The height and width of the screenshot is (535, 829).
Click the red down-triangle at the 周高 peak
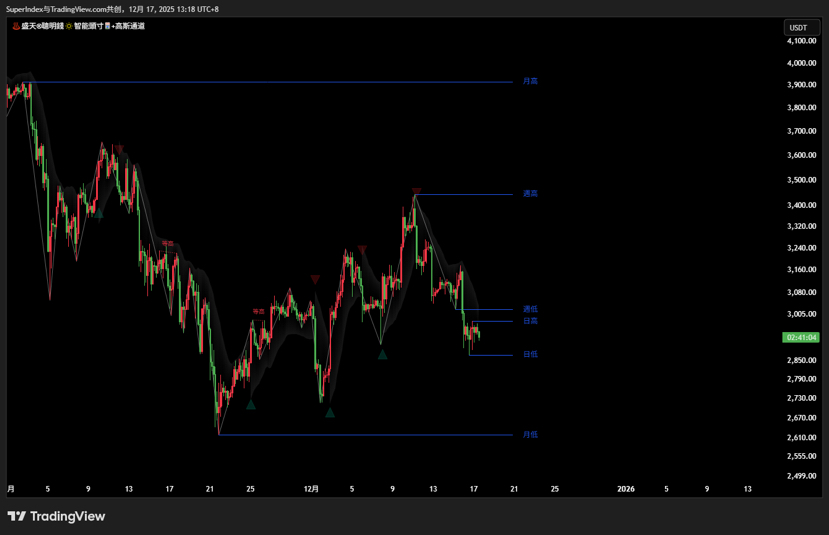tap(416, 190)
